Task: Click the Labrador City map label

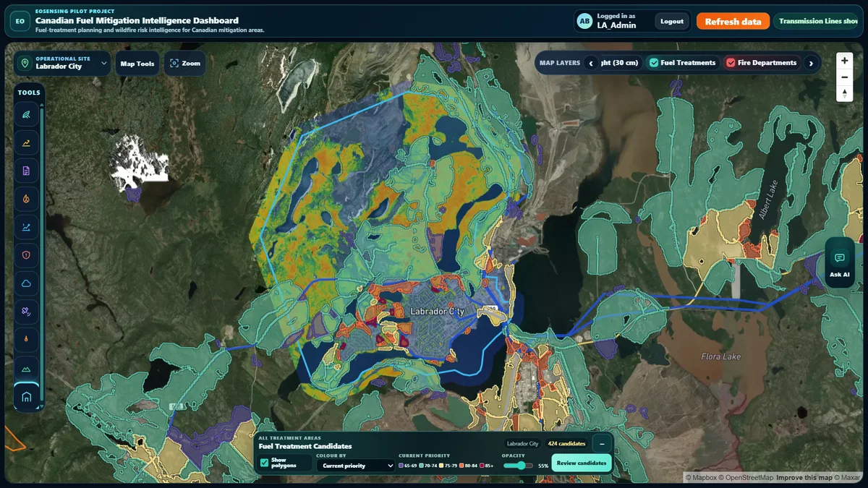Action: coord(438,311)
